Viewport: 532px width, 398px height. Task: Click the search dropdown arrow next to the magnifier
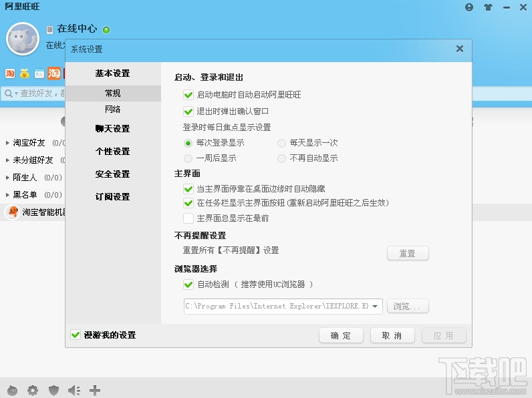[x=16, y=93]
